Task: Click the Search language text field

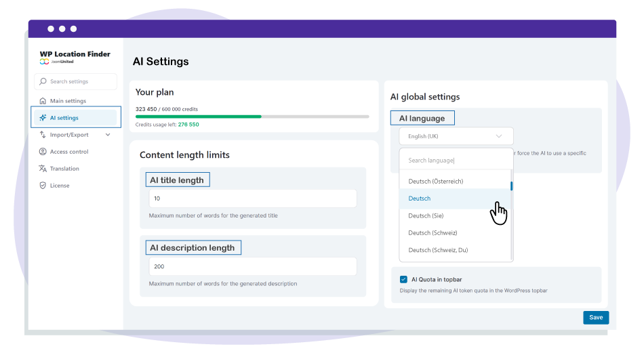Action: pyautogui.click(x=456, y=161)
